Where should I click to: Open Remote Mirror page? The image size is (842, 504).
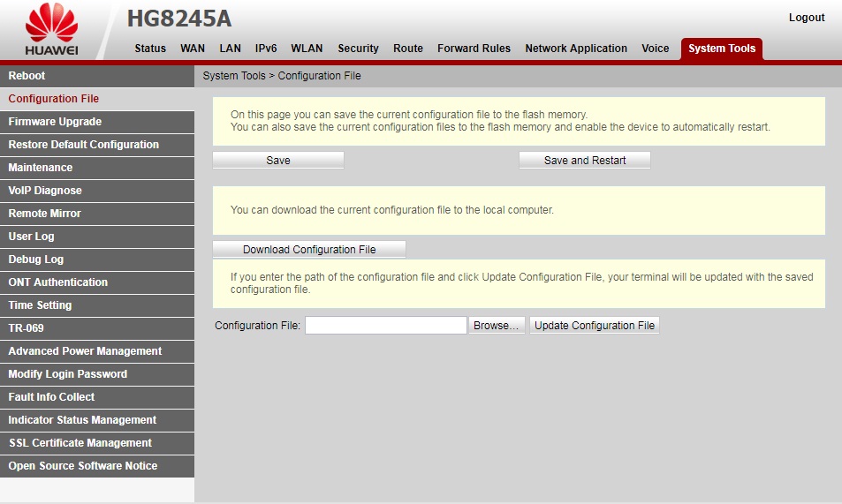coord(97,214)
